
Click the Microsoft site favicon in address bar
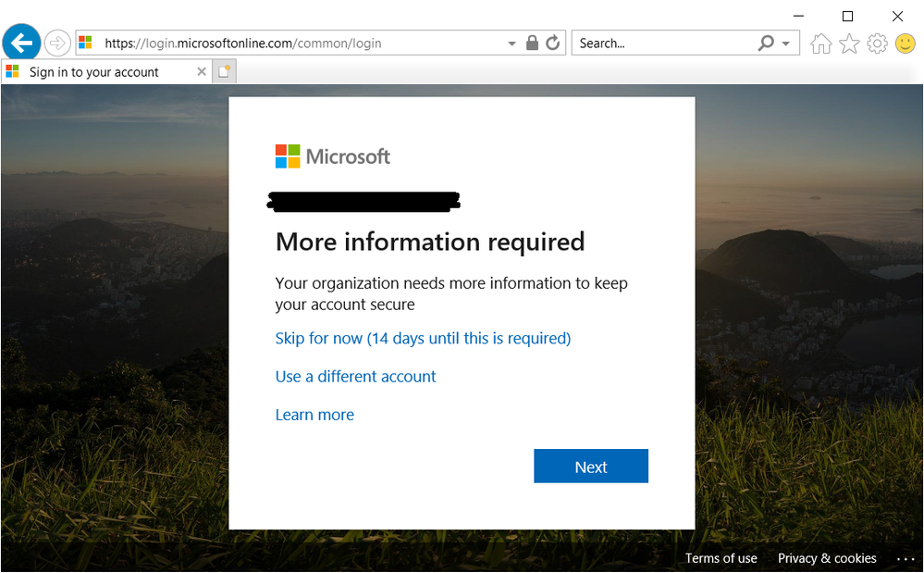pyautogui.click(x=85, y=43)
